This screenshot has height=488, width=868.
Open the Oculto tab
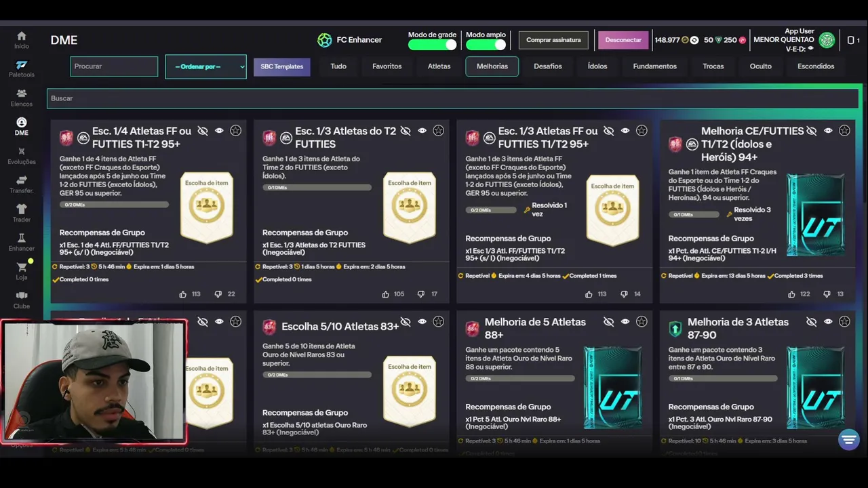pos(761,66)
